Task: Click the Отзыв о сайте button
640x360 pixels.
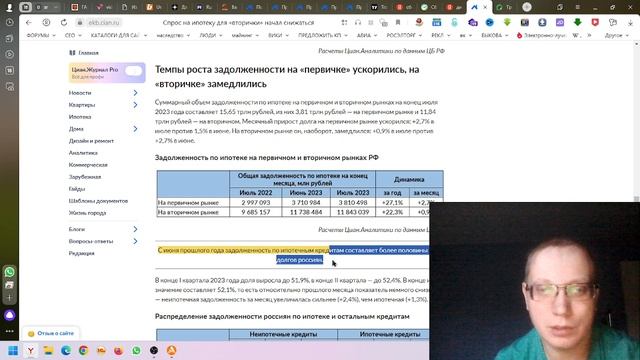Action: pos(51,333)
